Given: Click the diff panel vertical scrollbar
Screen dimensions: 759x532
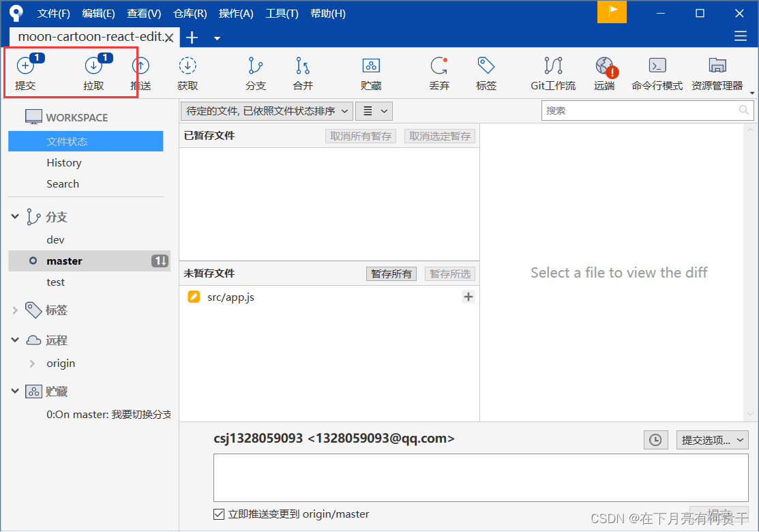Looking at the screenshot, I should tap(750, 272).
